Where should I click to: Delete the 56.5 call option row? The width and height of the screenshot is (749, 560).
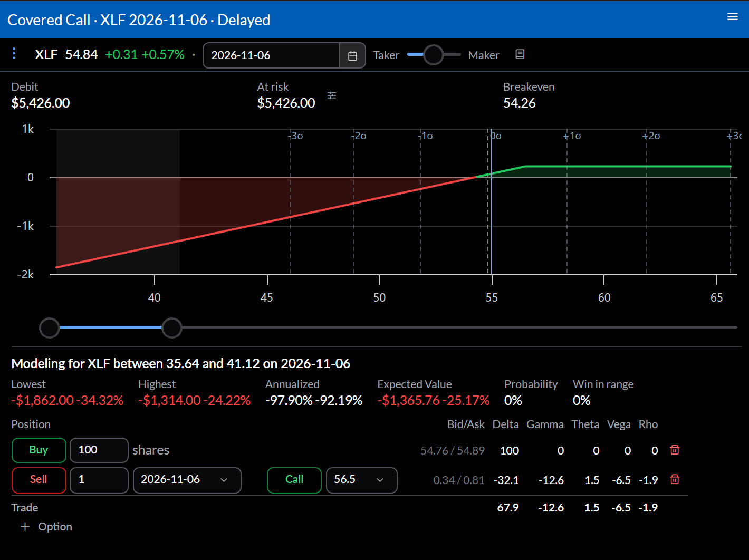coord(675,479)
